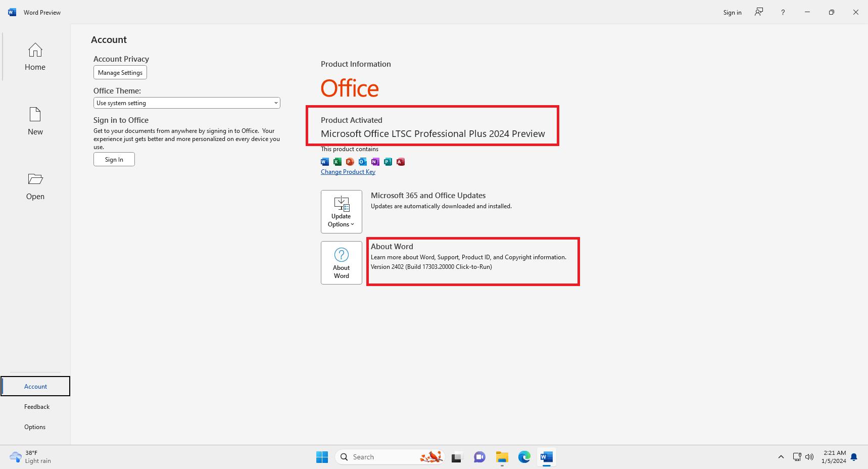Open Word Options from sidebar
The height and width of the screenshot is (469, 868).
click(35, 427)
